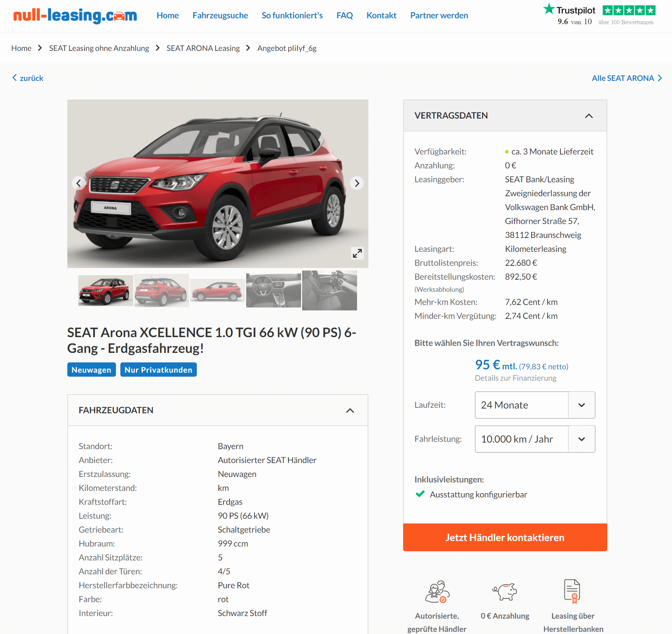
Task: Select the dashboard interior thumbnail
Action: click(273, 290)
